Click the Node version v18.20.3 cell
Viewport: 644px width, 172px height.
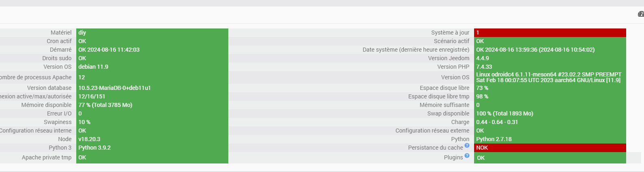89,139
